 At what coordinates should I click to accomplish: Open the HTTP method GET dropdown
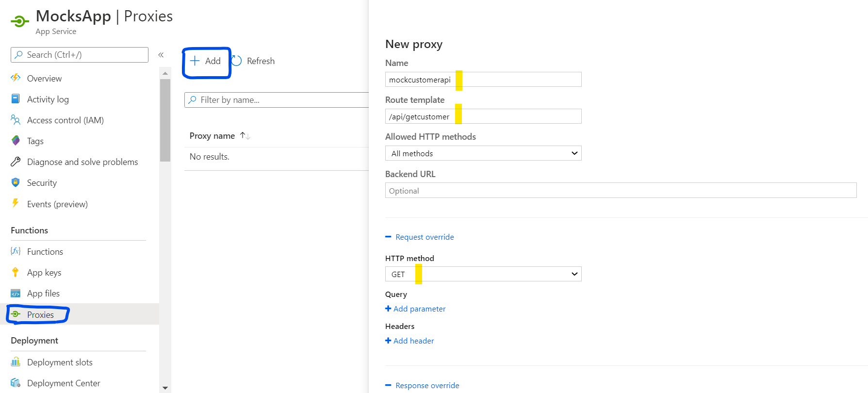(x=483, y=274)
